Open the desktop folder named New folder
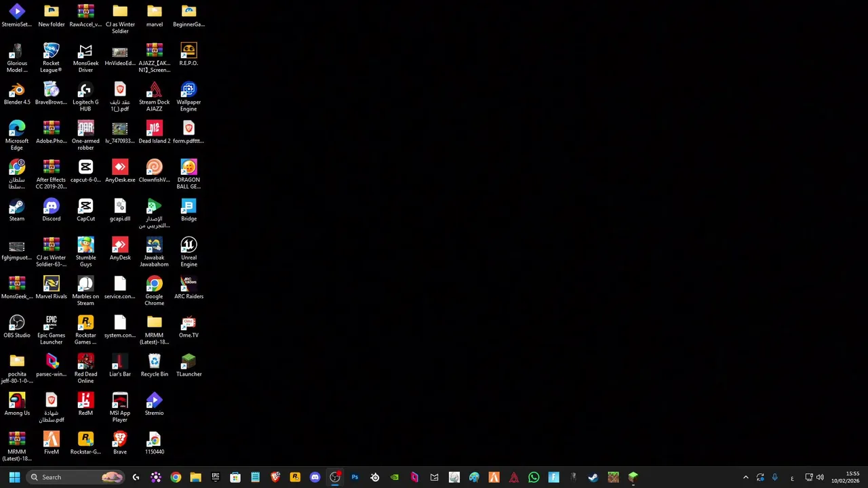 tap(51, 16)
